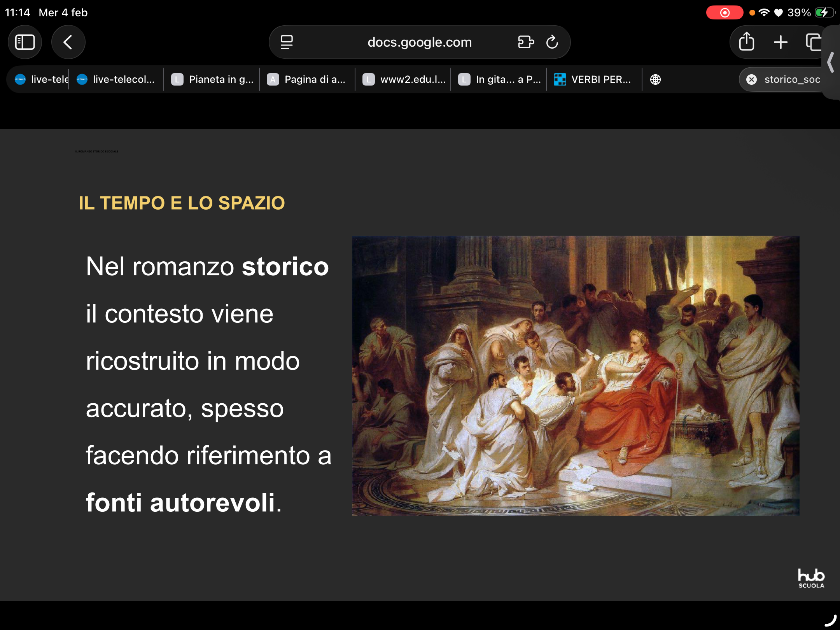Select the first live-tele tab
The height and width of the screenshot is (630, 840).
(39, 79)
